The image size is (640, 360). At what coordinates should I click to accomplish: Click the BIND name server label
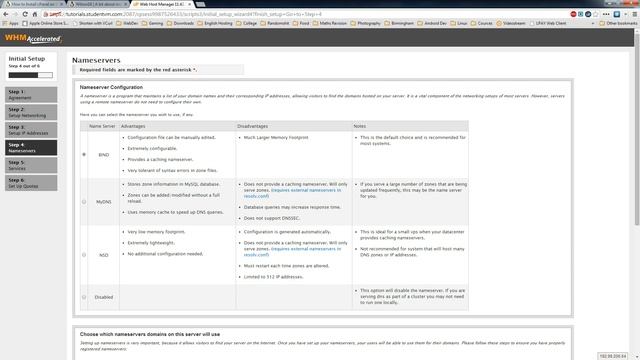(104, 155)
